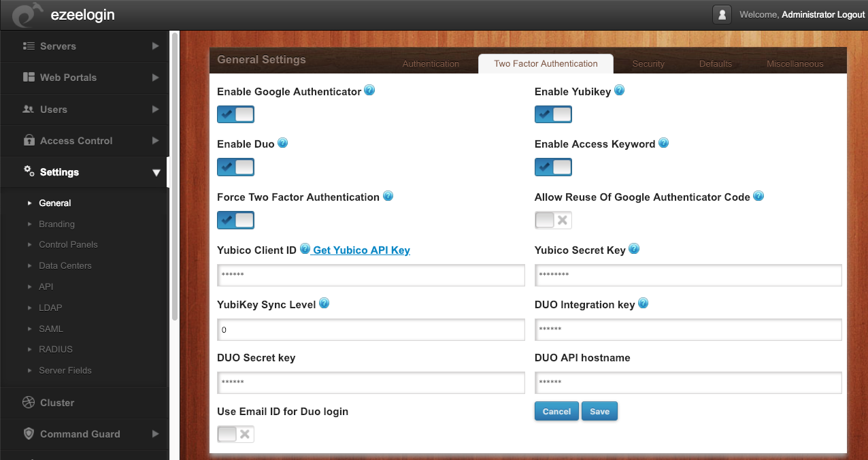Click the Cancel button
This screenshot has width=868, height=460.
click(556, 411)
